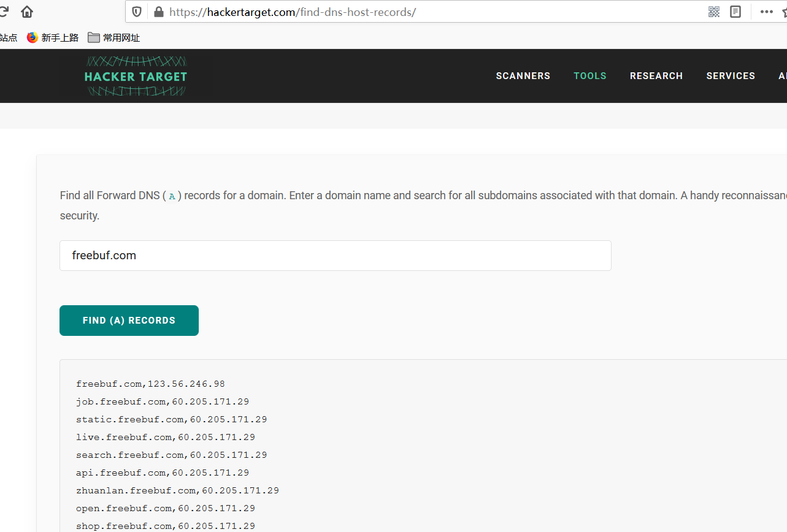
Task: Click the browser reload icon
Action: 3,12
